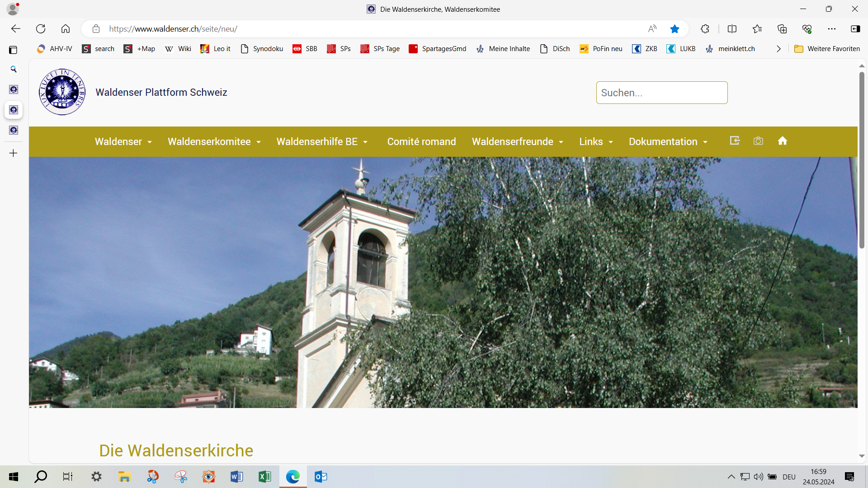Screen dimensions: 868x488
Task: Open tab actions menu
Action: tap(13, 50)
